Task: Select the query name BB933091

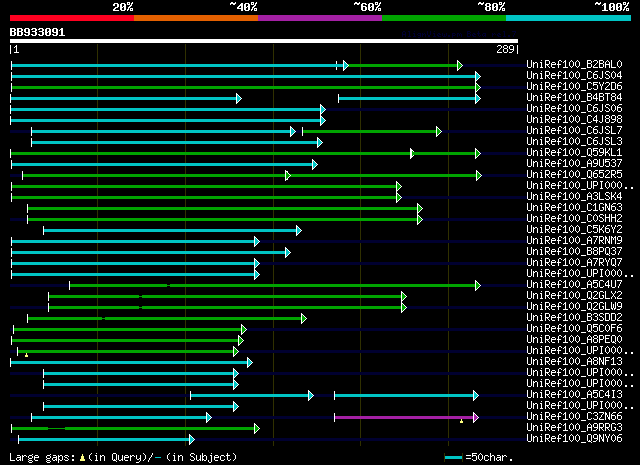Action: (x=37, y=32)
